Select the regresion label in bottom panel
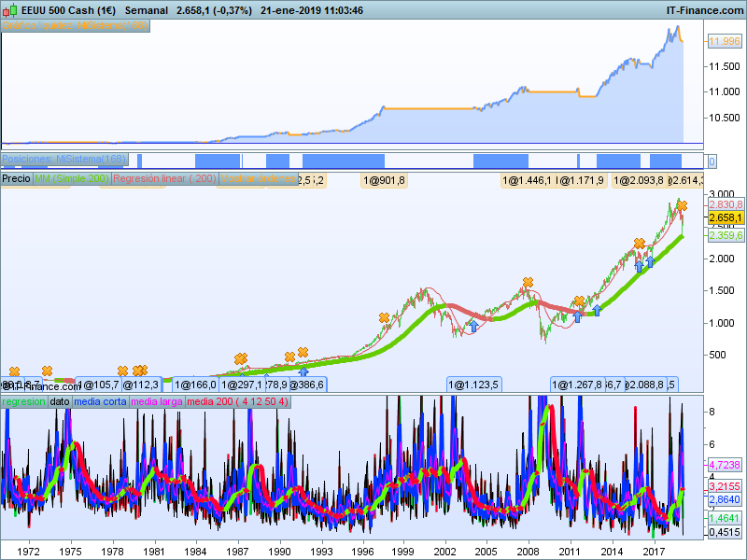The width and height of the screenshot is (747, 560). tap(24, 401)
